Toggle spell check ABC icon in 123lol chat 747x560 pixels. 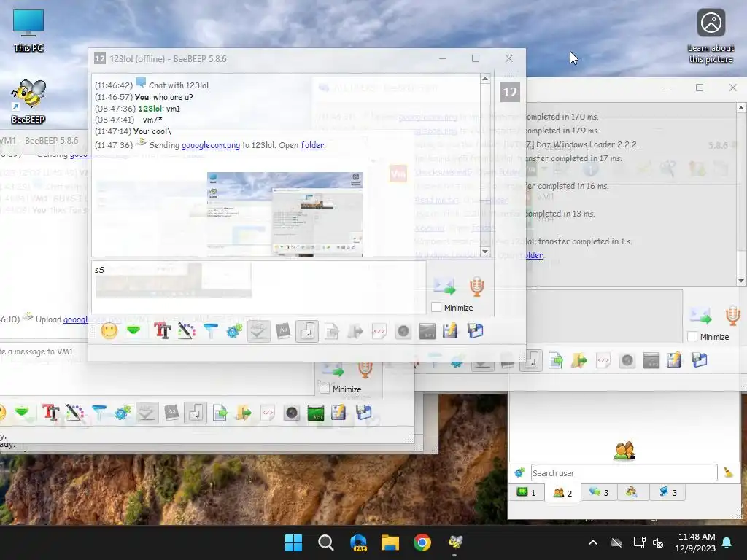[x=258, y=331]
